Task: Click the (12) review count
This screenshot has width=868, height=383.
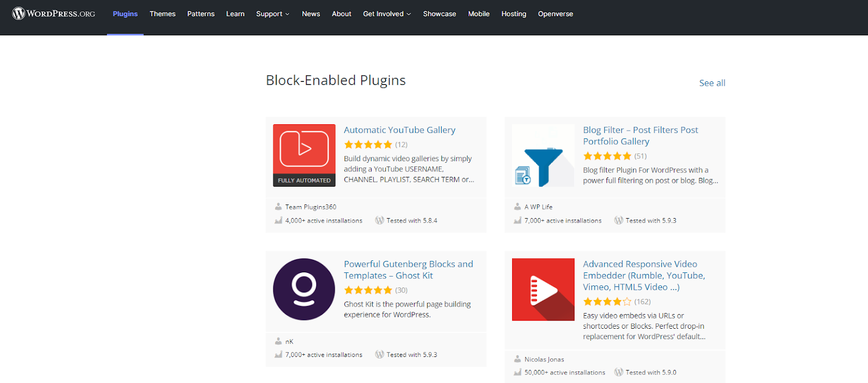Action: (x=401, y=144)
